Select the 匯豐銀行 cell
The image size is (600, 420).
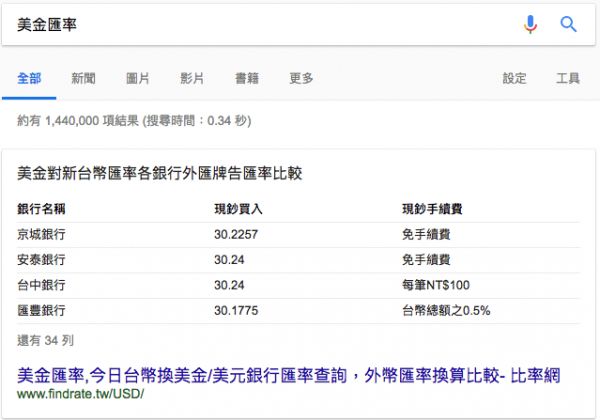41,310
